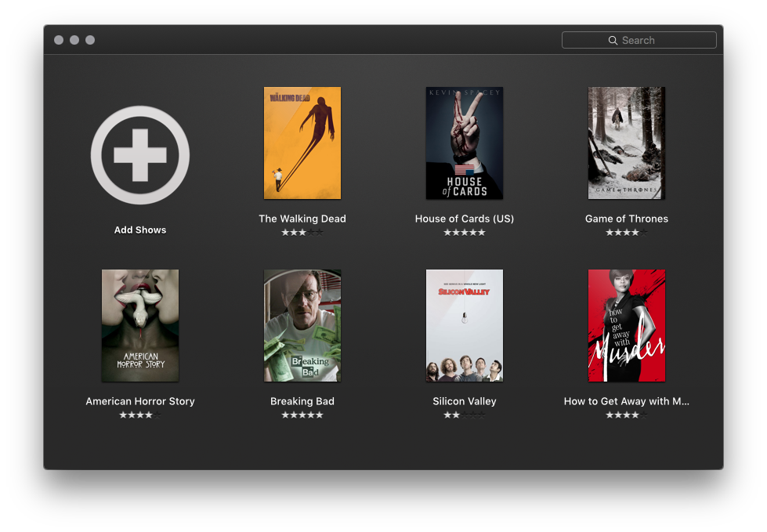
Task: Open the House of Cards poster
Action: coord(465,143)
